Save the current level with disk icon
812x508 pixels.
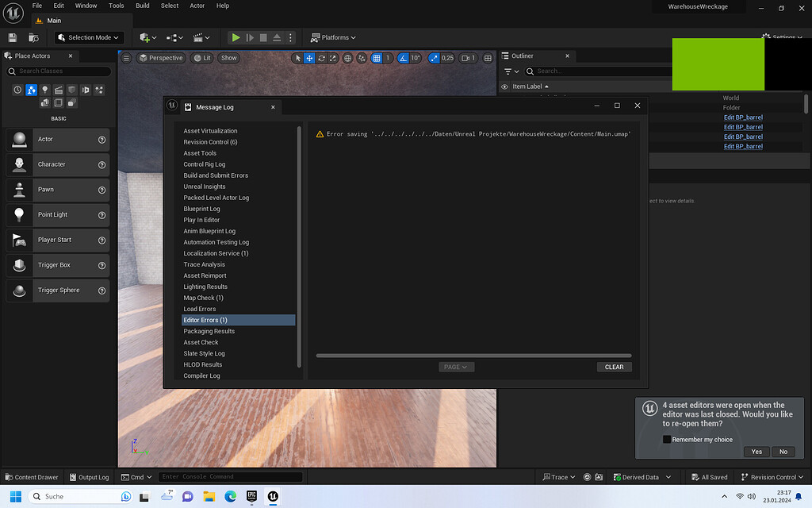point(12,37)
